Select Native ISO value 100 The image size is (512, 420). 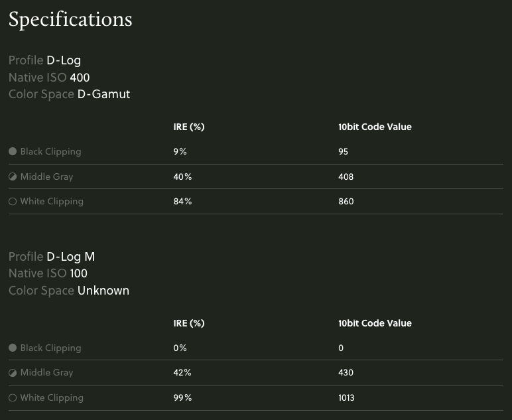point(79,273)
